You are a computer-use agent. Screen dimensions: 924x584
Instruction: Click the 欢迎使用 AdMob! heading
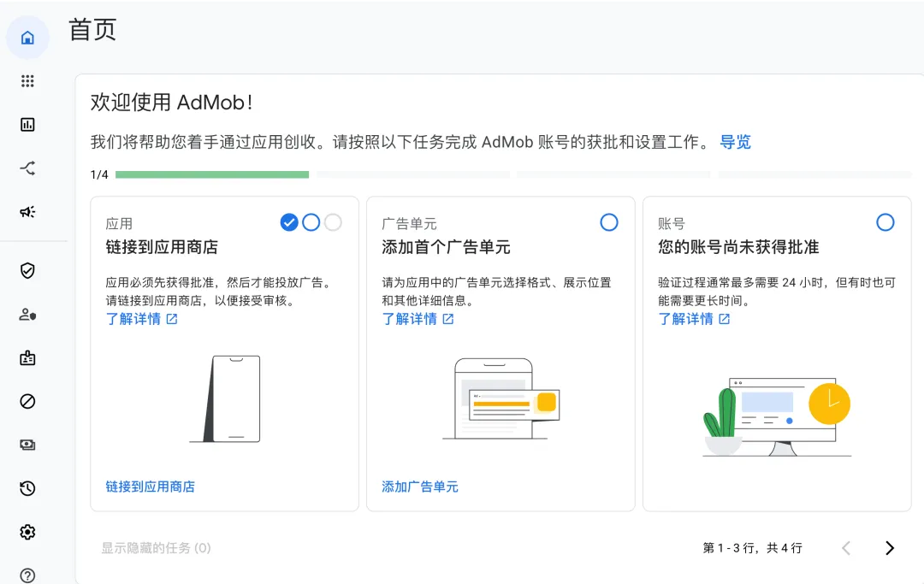[171, 103]
